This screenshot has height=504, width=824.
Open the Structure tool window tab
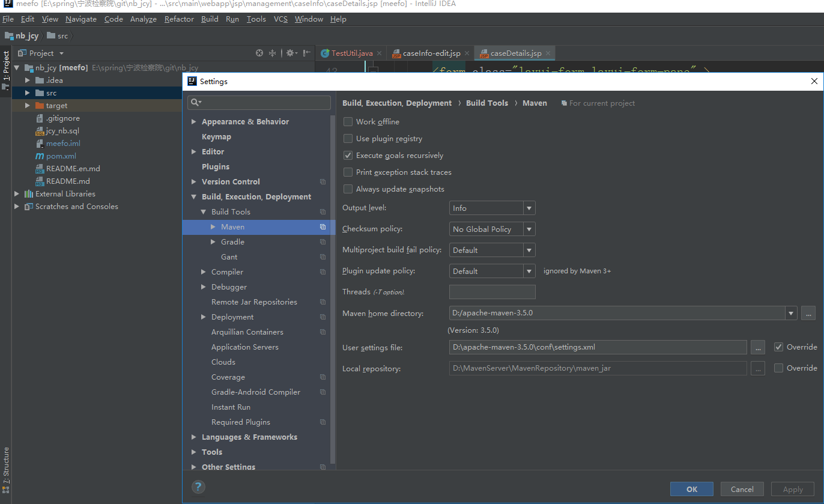point(6,469)
